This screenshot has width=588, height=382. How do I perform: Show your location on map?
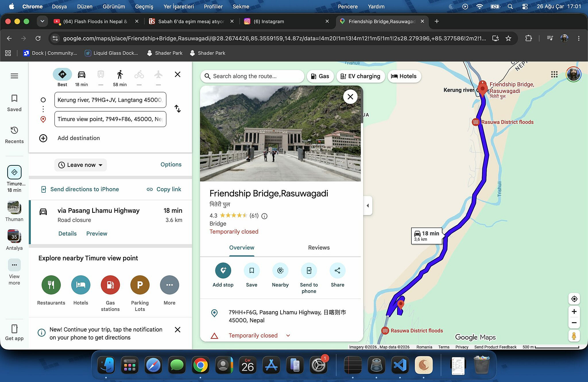tap(574, 299)
